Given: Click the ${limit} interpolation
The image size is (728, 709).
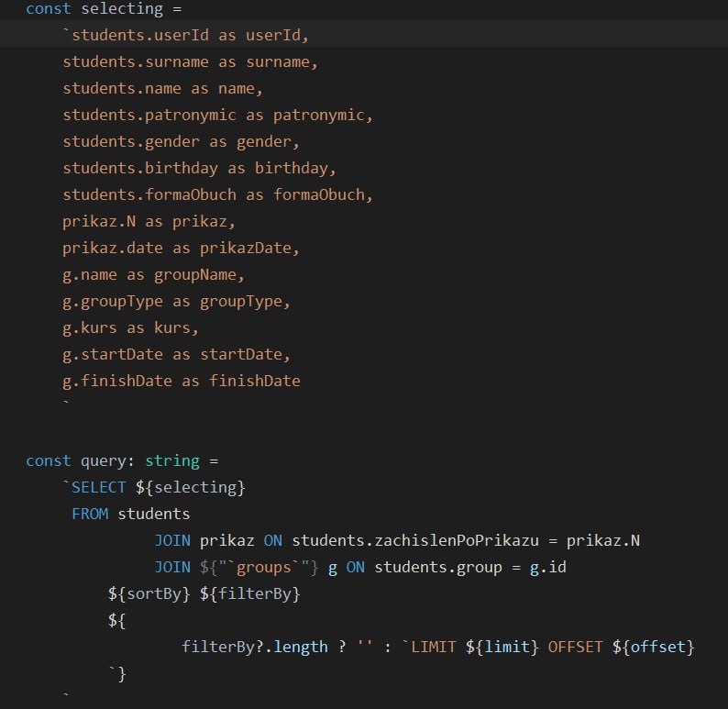Looking at the screenshot, I should 502,647.
